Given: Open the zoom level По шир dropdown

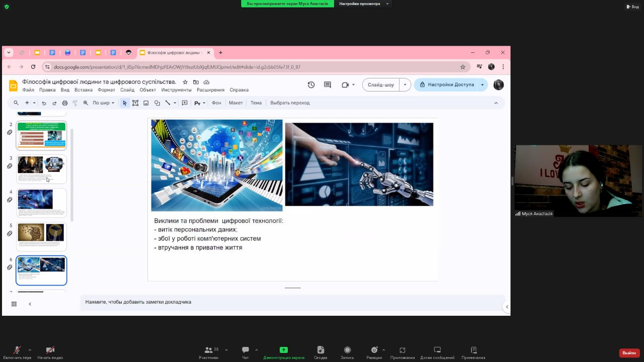Looking at the screenshot, I should click(x=104, y=103).
